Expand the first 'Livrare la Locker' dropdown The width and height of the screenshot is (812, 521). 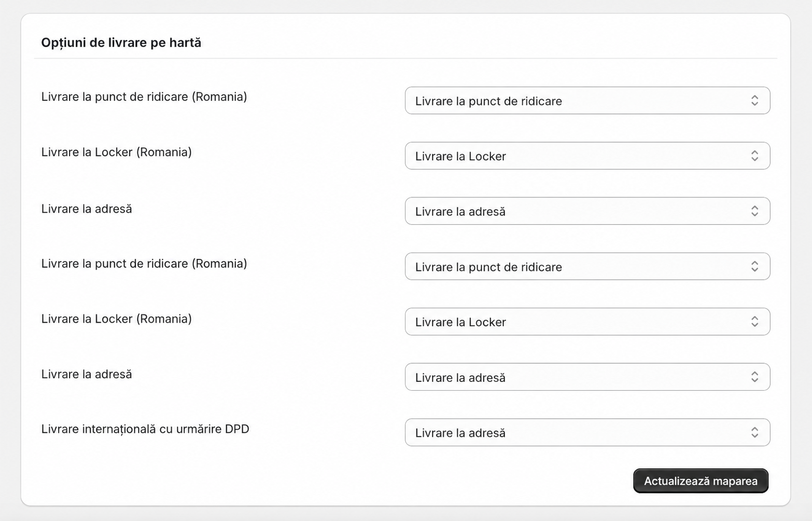(x=587, y=156)
